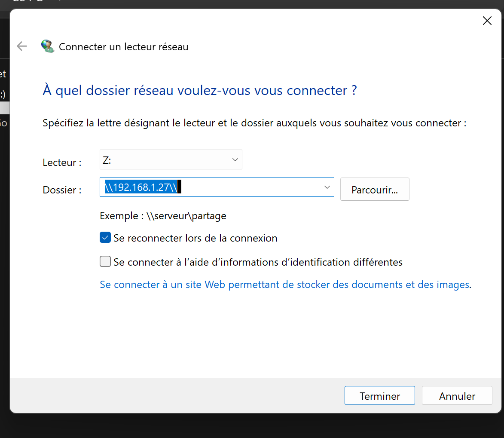Image resolution: width=504 pixels, height=438 pixels.
Task: Click the 'Dossier :' label
Action: [x=62, y=190]
